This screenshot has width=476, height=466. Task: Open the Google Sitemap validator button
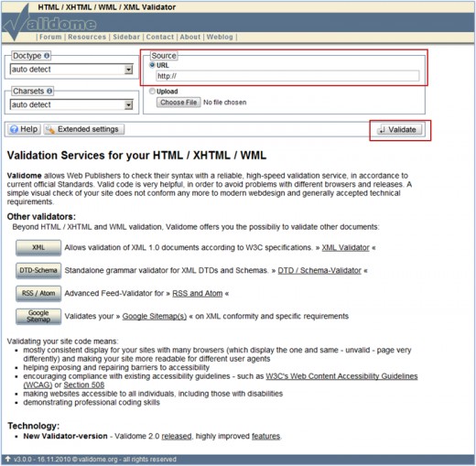[38, 316]
